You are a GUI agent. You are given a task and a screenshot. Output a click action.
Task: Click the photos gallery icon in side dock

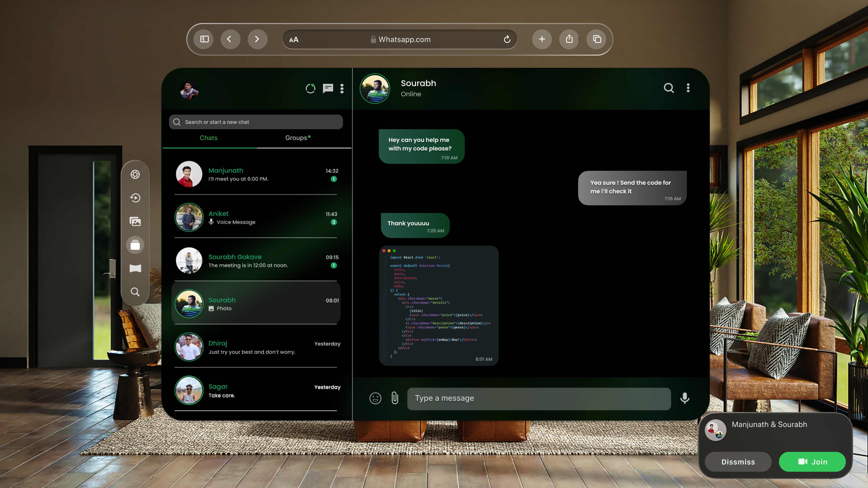click(135, 221)
